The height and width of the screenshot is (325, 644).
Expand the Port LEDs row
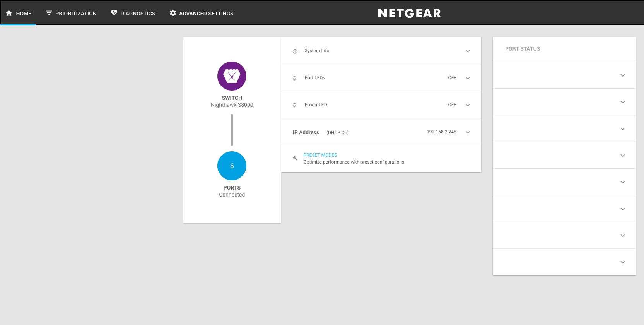point(468,78)
